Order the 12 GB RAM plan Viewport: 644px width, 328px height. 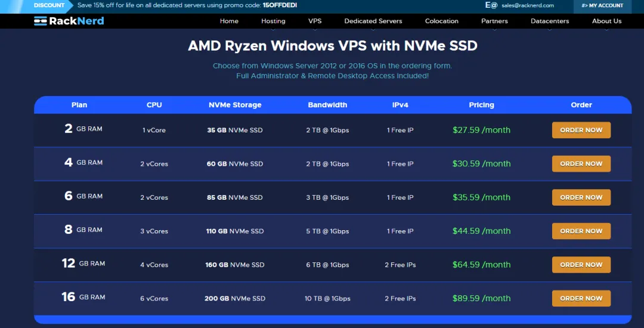pos(581,265)
